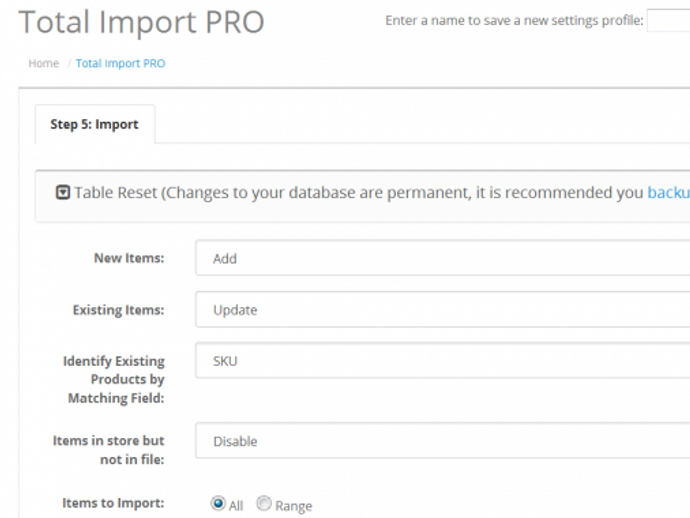Focus the settings profile name field
This screenshot has width=690, height=518.
[x=668, y=22]
